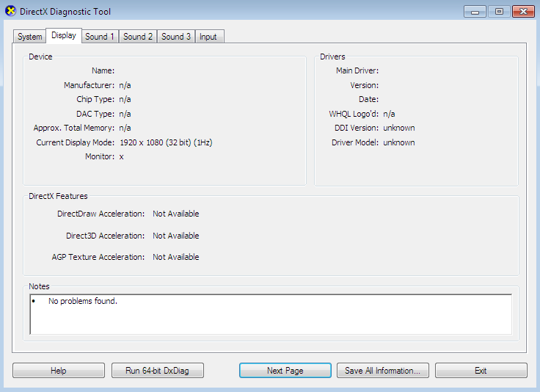The height and width of the screenshot is (392, 540).
Task: Click Save All Information button
Action: point(382,371)
